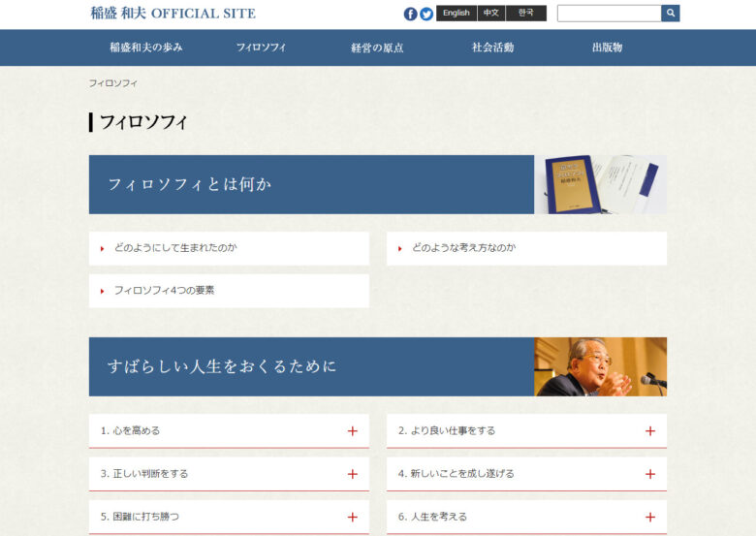Click the フィロソフィ breadcrumb text
The height and width of the screenshot is (536, 756).
pos(112,83)
